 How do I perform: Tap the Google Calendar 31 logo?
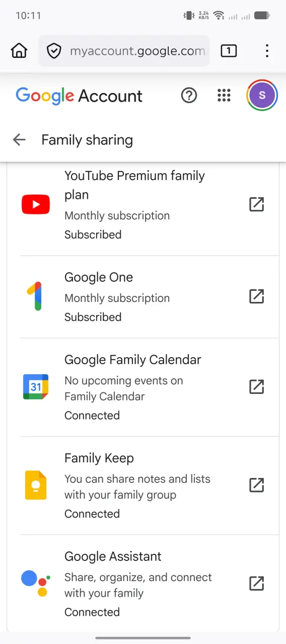coord(36,387)
